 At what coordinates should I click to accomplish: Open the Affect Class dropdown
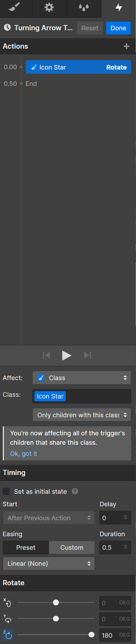tap(82, 378)
